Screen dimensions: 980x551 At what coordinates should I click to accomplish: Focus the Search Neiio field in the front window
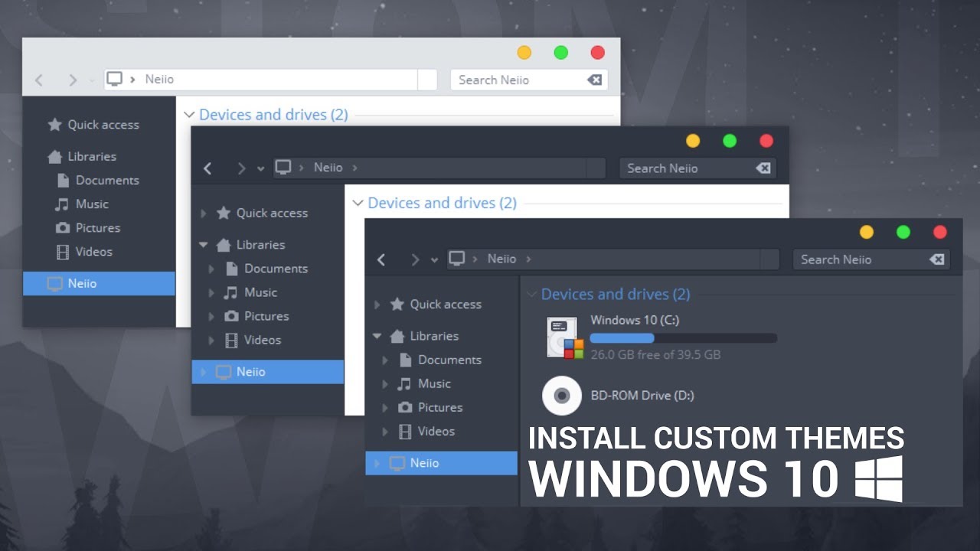(x=871, y=259)
